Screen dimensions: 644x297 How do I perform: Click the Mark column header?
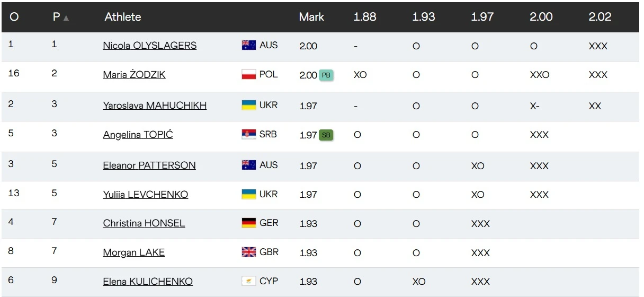pos(311,17)
